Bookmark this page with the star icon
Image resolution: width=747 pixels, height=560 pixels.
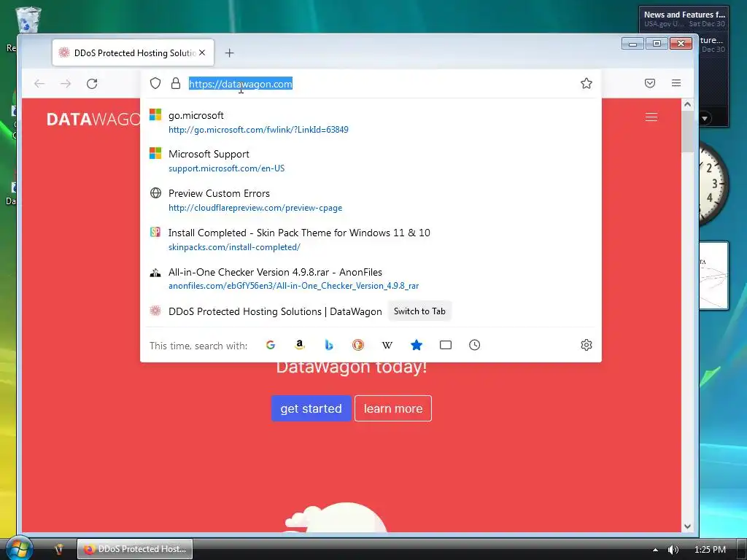pyautogui.click(x=587, y=83)
